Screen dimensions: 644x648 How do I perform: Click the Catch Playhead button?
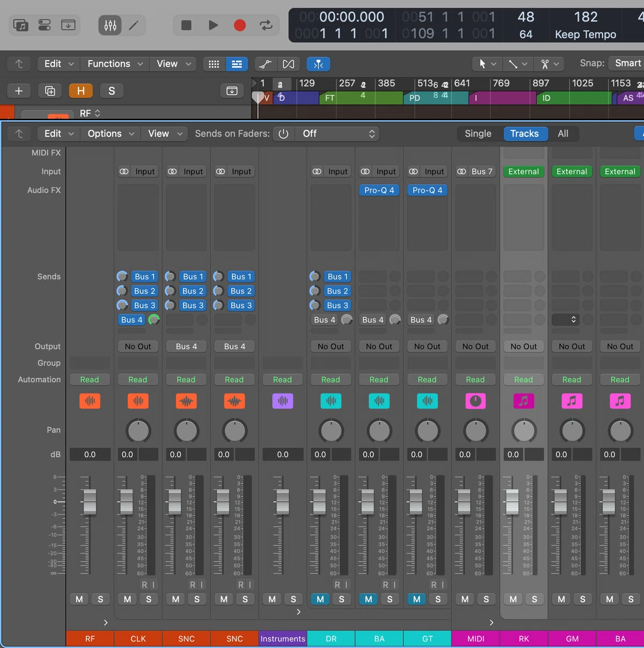318,64
